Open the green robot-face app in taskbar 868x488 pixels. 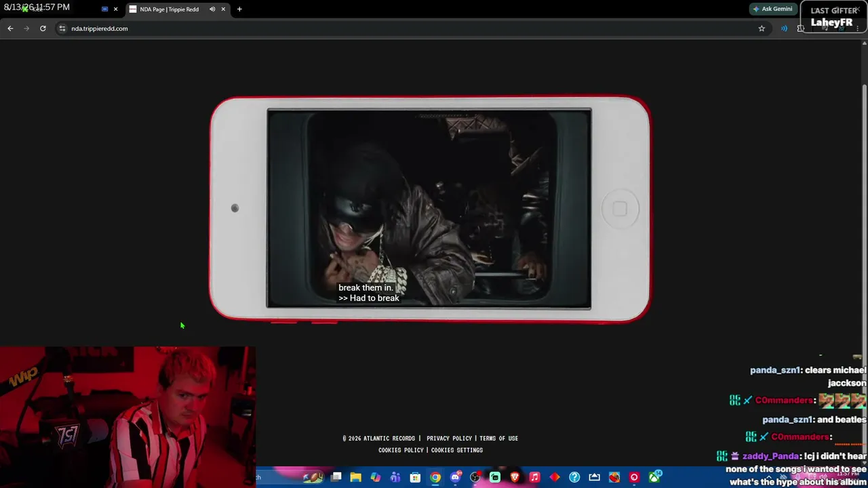[495, 477]
